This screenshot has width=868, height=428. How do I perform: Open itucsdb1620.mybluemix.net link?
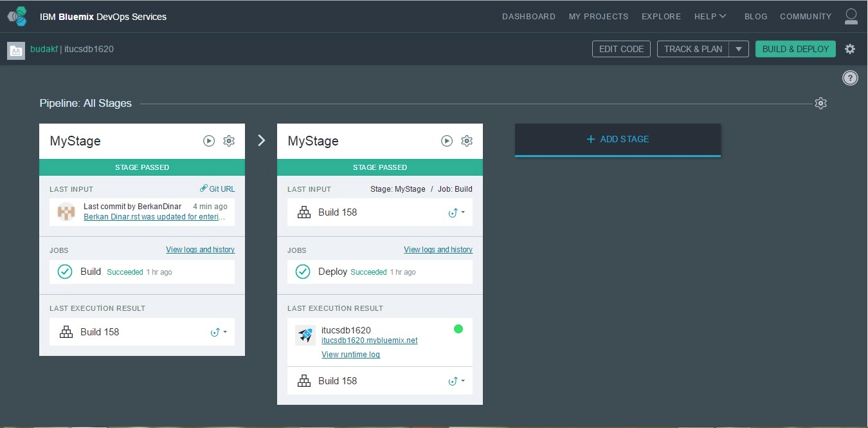(369, 340)
